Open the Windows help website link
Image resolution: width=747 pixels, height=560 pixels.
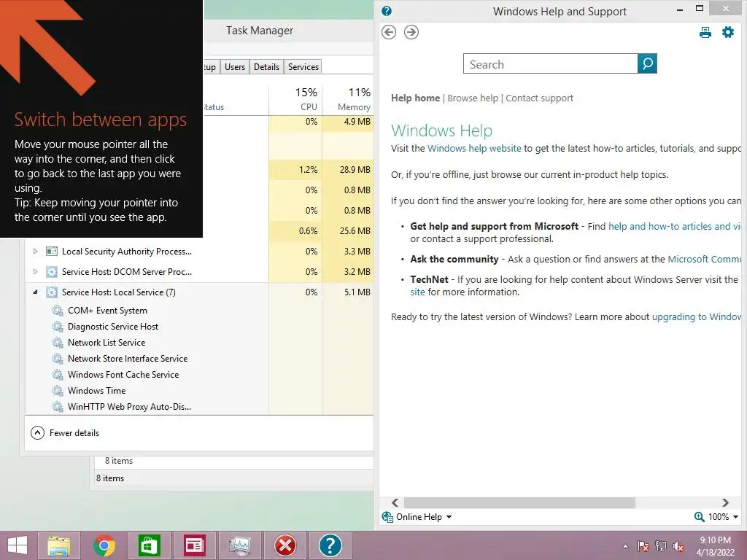point(474,149)
